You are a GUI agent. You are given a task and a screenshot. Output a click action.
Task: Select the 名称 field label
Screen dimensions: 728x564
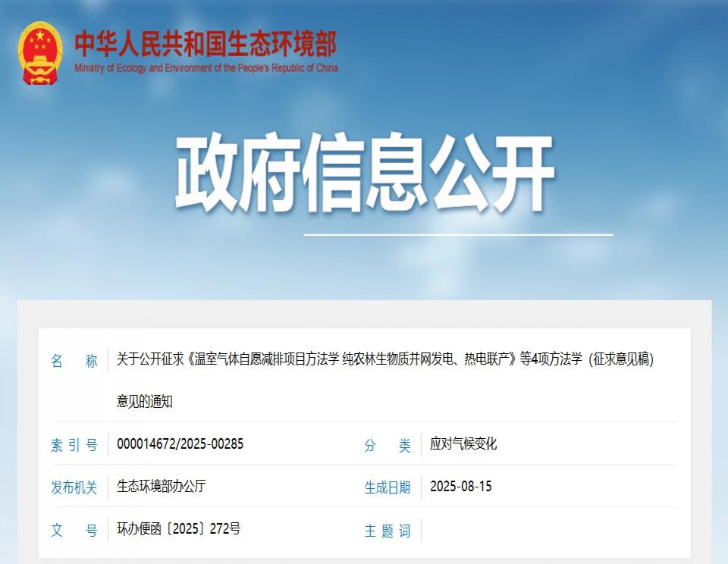point(74,361)
